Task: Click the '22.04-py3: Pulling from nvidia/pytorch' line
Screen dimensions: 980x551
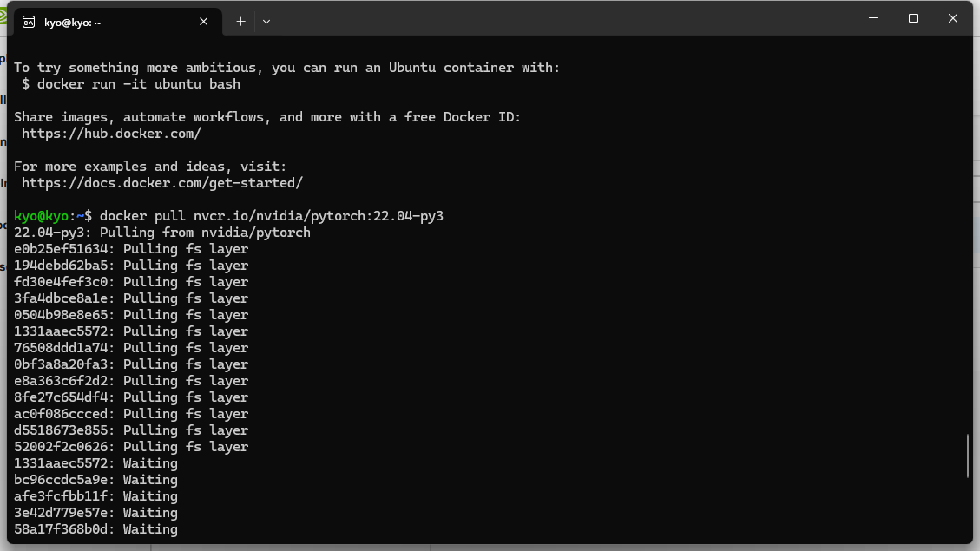Action: [161, 233]
